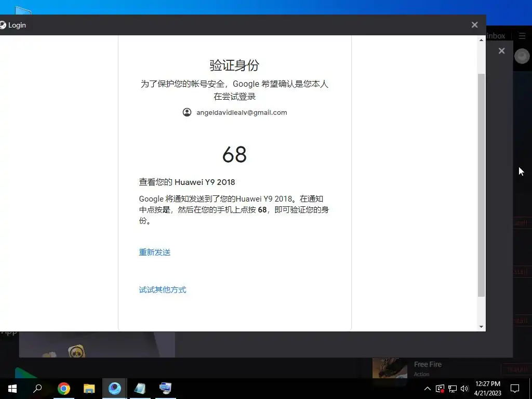Click the security tray icon with red dot

pos(440,389)
